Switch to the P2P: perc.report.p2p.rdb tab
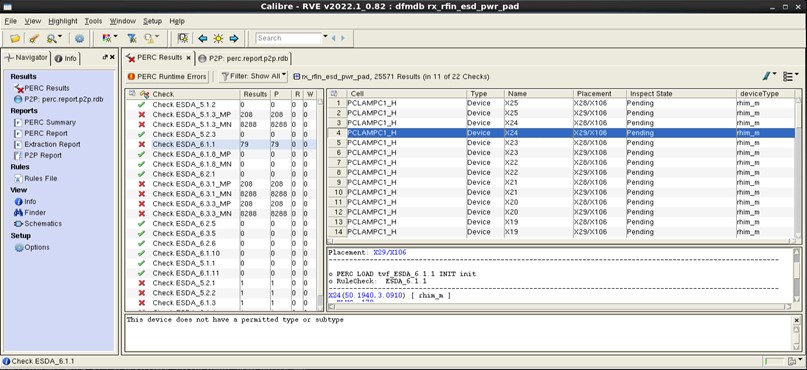 [244, 58]
